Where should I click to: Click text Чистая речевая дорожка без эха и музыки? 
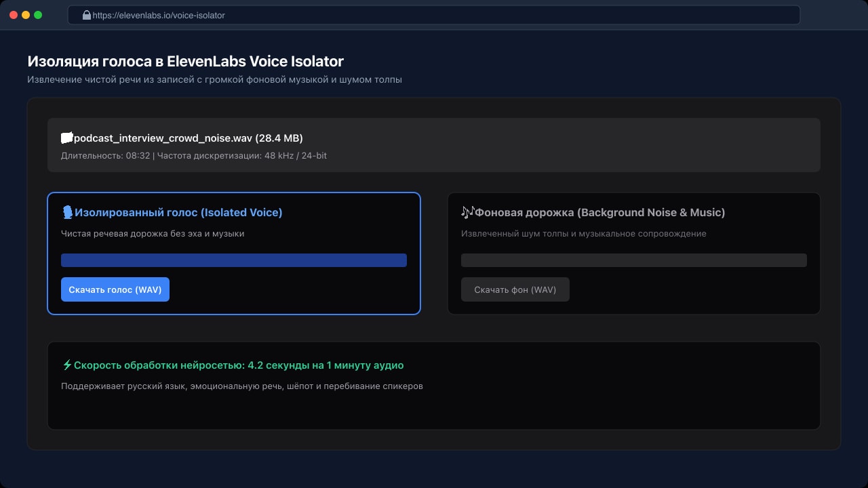point(153,234)
